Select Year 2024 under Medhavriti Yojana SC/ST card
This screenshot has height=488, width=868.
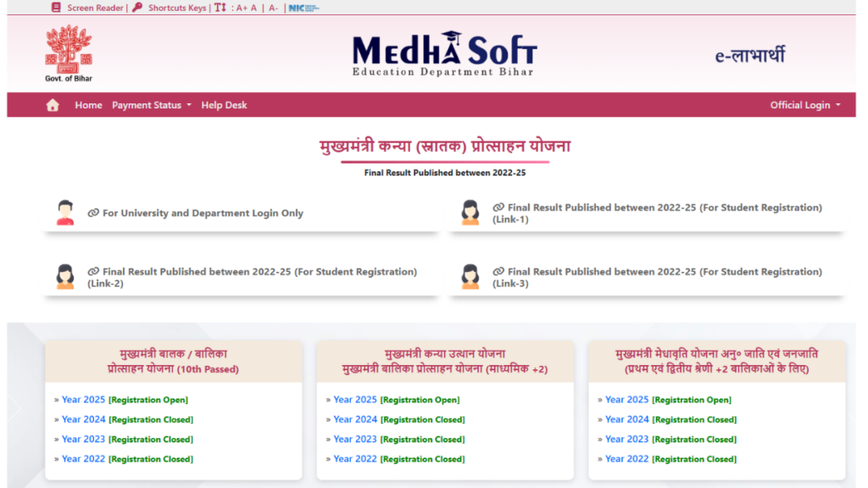tap(627, 419)
